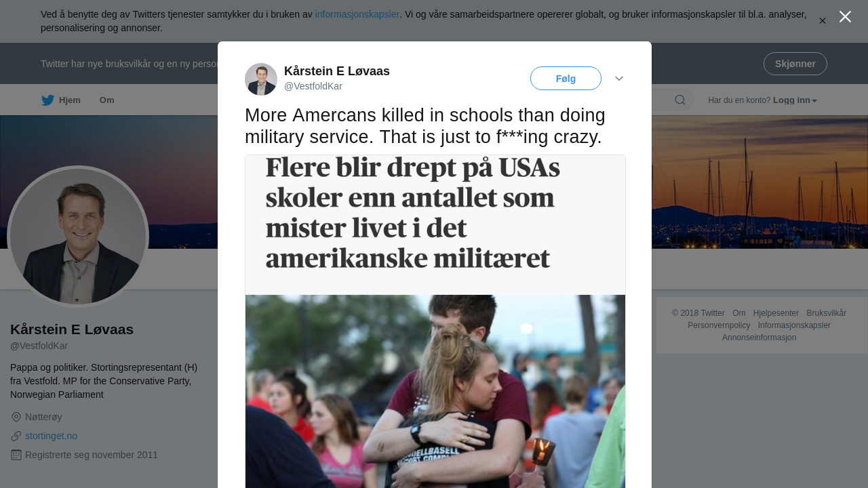Open the stortinget.no link

click(x=51, y=436)
